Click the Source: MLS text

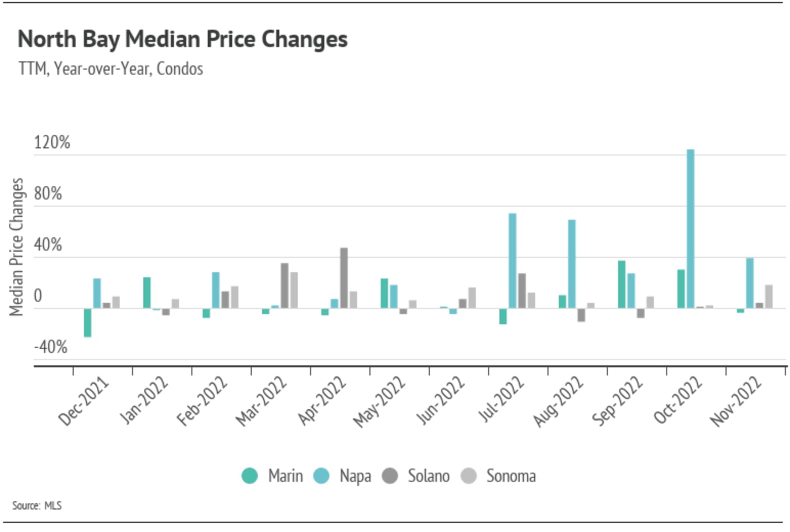tap(37, 505)
